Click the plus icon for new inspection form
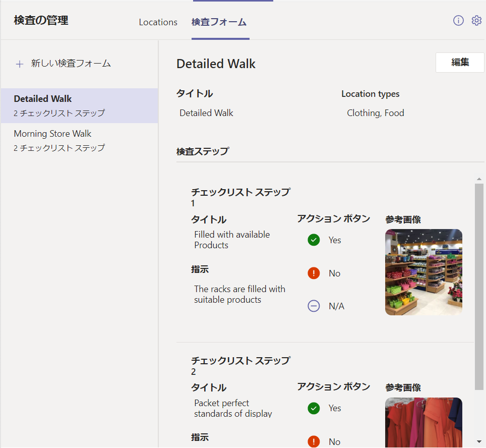This screenshot has height=448, width=486. (20, 64)
